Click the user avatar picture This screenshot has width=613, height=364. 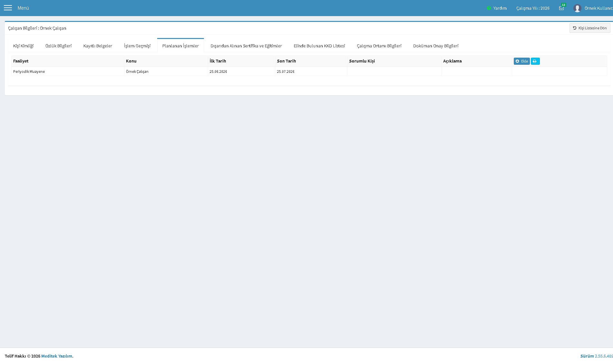pyautogui.click(x=577, y=8)
